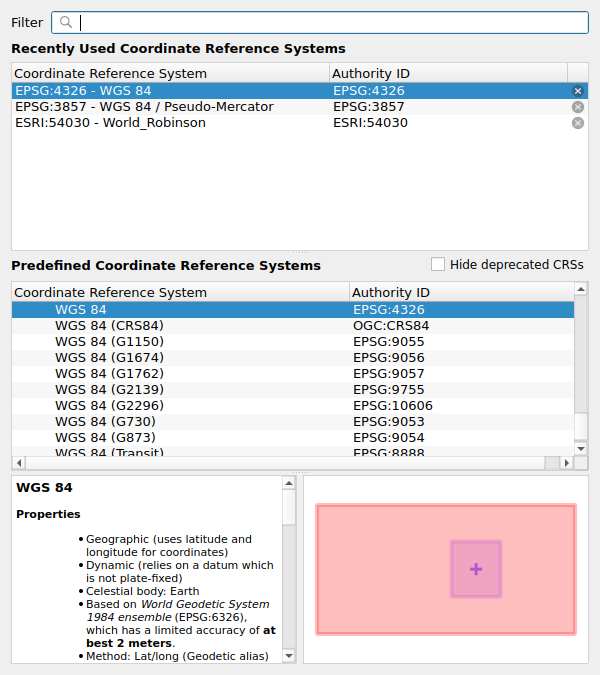Select WGS 84 (G873) row
The width and height of the screenshot is (600, 675).
tap(293, 437)
